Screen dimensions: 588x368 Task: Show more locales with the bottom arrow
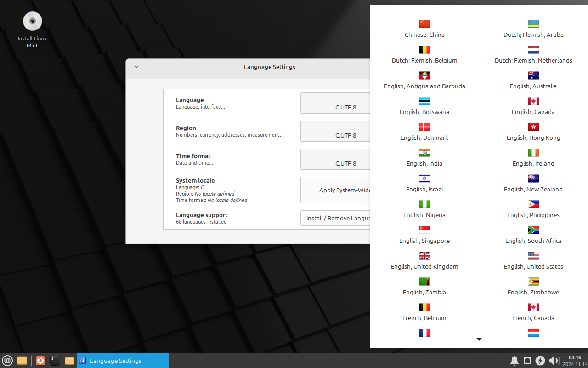pyautogui.click(x=479, y=339)
